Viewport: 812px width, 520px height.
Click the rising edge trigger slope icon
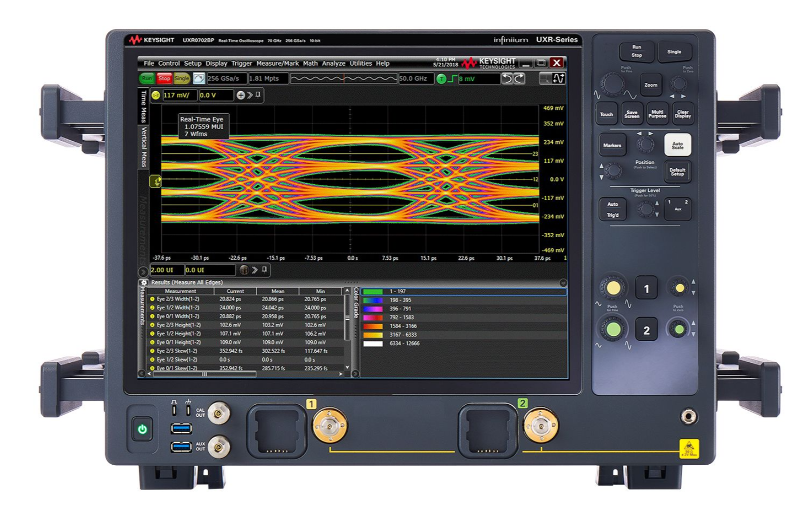pos(452,79)
